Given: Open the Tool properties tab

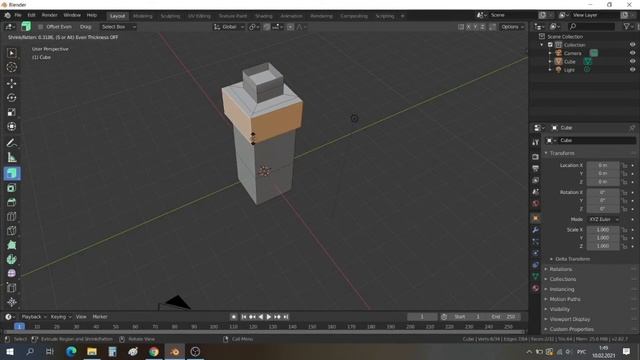Looking at the screenshot, I should [x=536, y=142].
